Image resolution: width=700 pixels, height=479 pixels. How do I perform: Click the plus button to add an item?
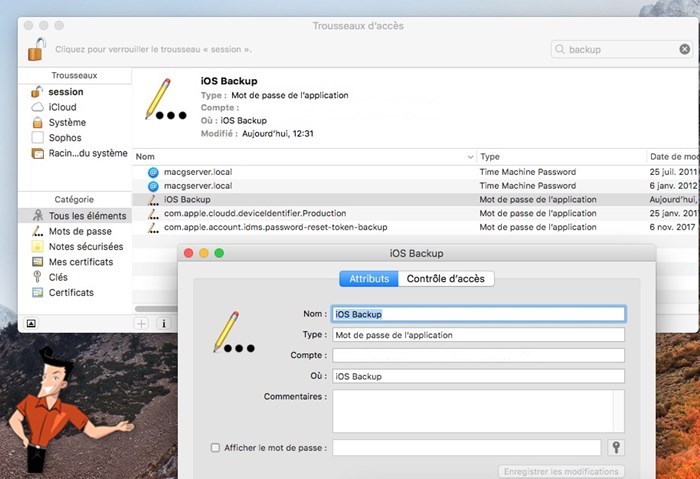[x=142, y=323]
